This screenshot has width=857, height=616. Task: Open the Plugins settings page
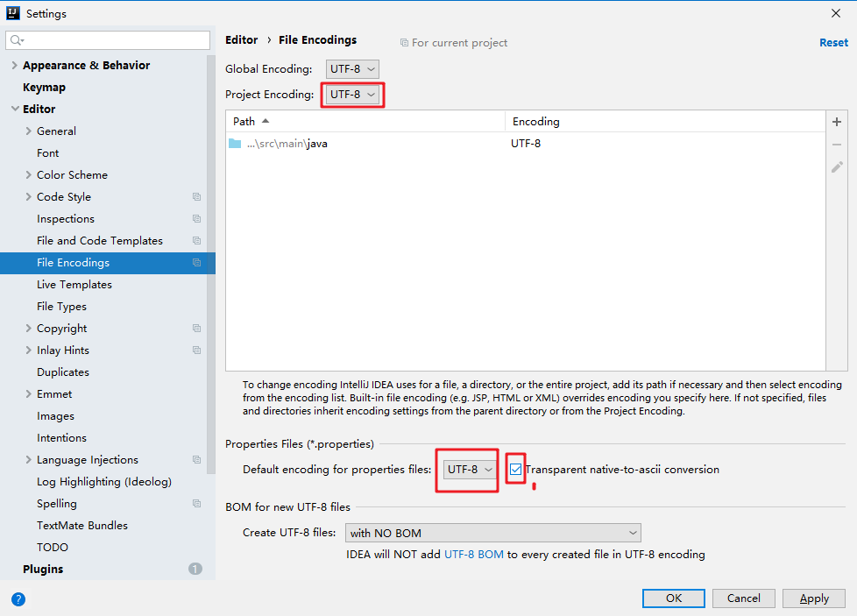click(43, 569)
